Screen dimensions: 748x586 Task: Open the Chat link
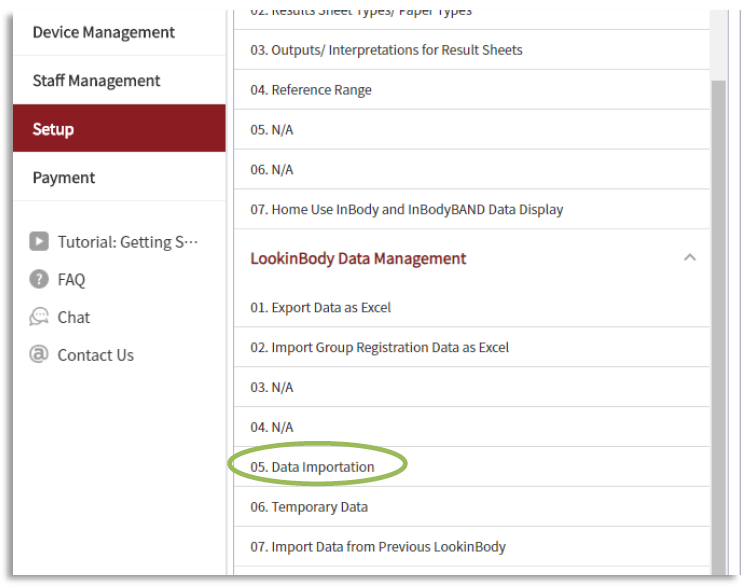[73, 317]
